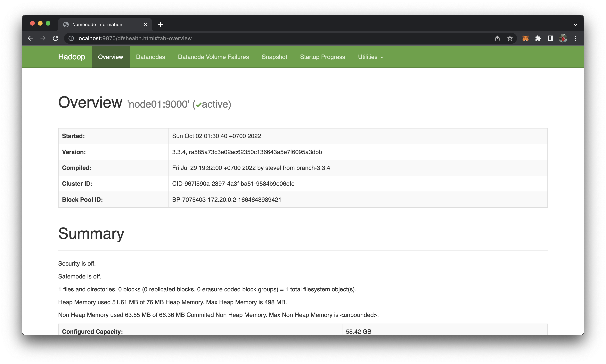The image size is (606, 364).
Task: Toggle the browser side panel
Action: tap(550, 38)
